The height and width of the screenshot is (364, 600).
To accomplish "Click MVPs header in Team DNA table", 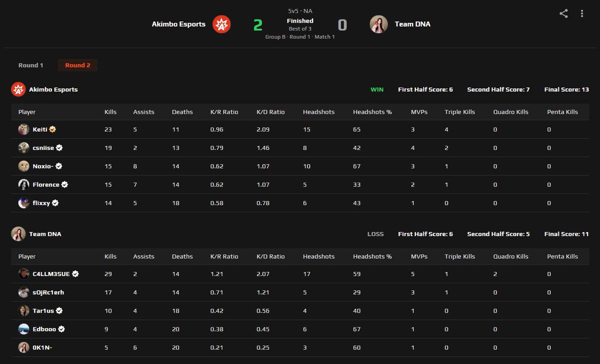I will [x=419, y=256].
